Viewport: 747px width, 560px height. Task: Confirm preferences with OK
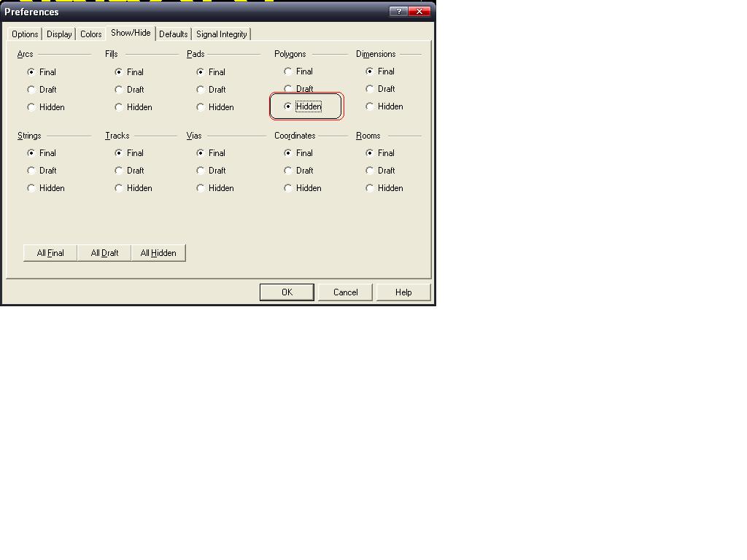(287, 292)
